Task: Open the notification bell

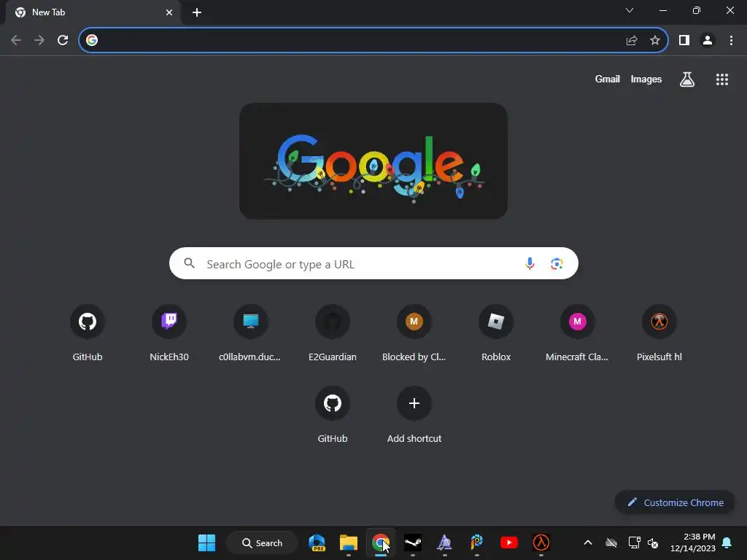Action: [x=727, y=542]
